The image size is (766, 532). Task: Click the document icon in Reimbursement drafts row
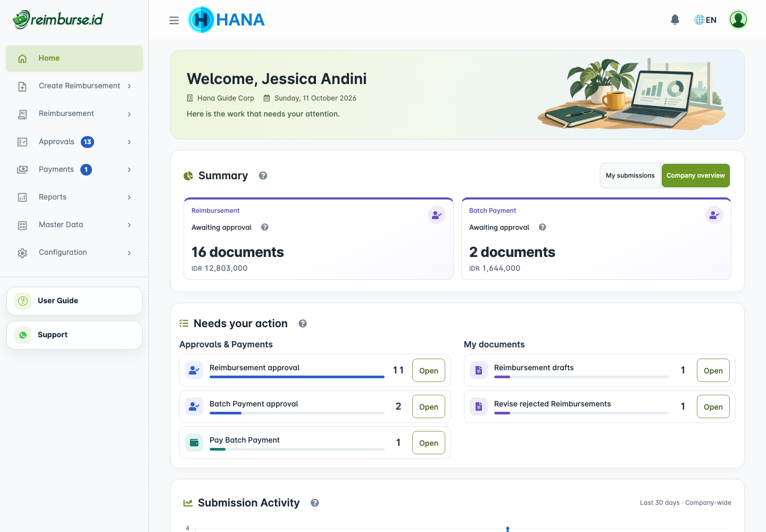(x=479, y=370)
